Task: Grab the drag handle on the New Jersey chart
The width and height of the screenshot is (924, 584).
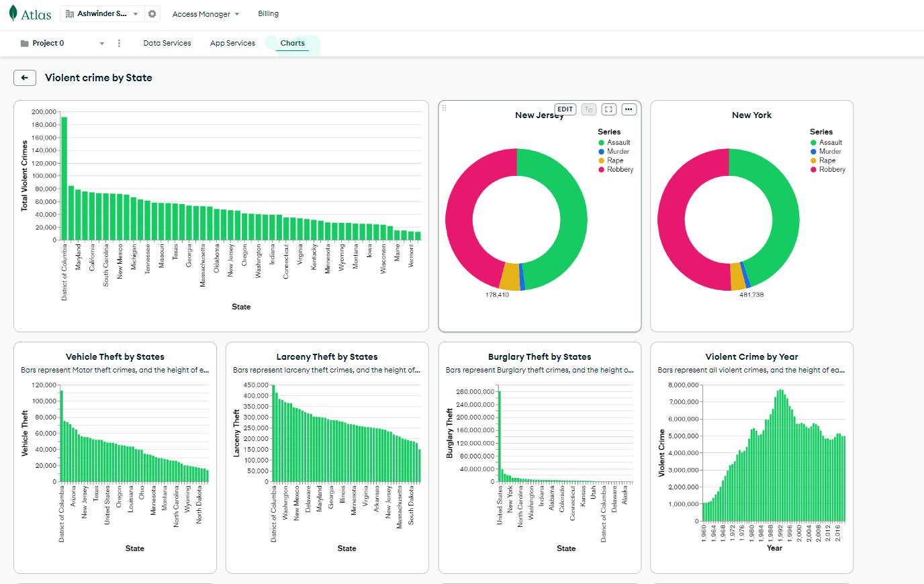Action: pyautogui.click(x=445, y=109)
